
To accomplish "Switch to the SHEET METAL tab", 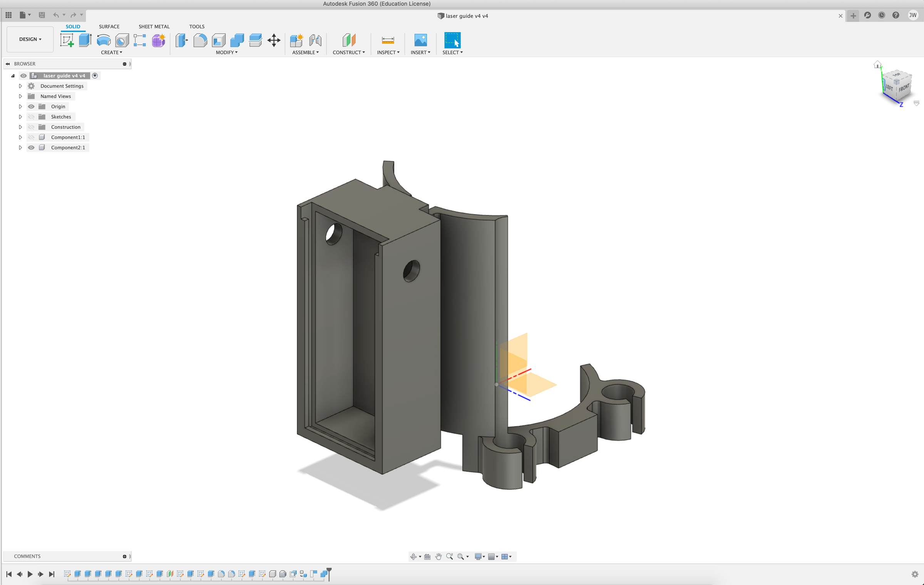I will (154, 27).
